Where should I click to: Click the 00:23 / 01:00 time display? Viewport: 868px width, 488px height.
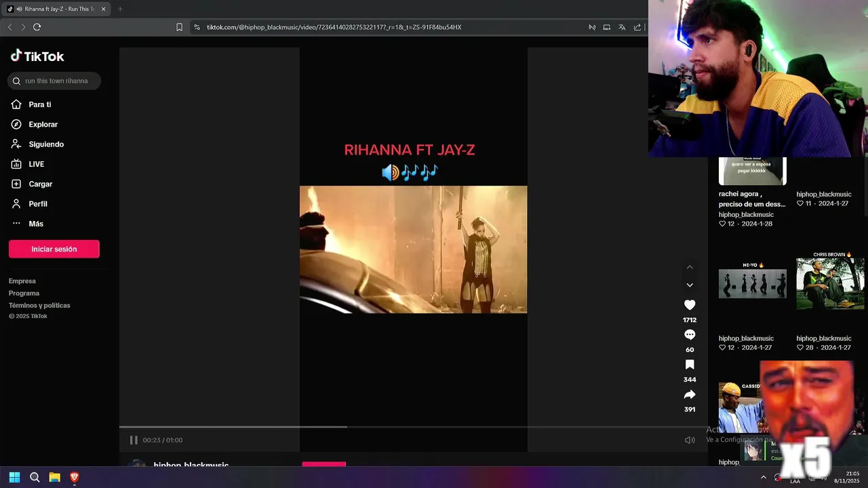coord(163,440)
